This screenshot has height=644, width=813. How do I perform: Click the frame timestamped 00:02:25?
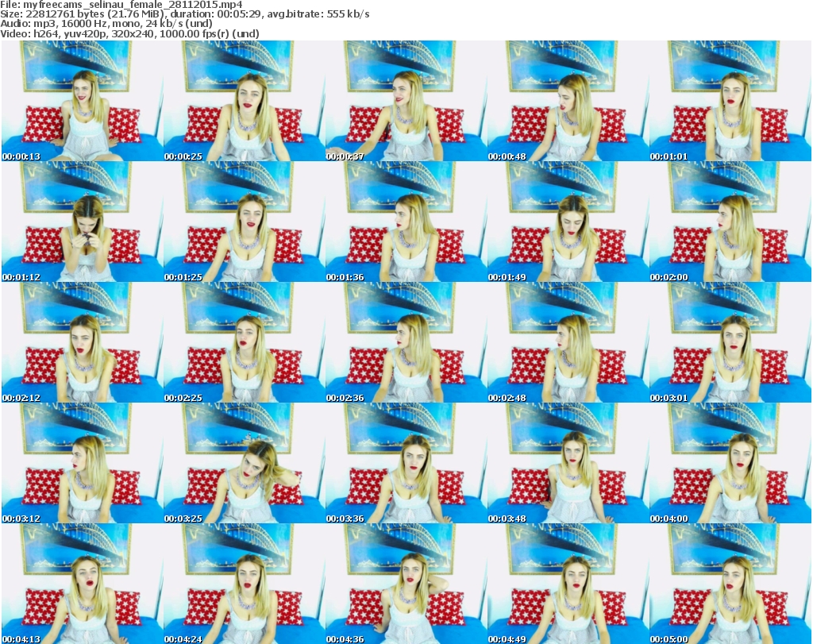(245, 342)
